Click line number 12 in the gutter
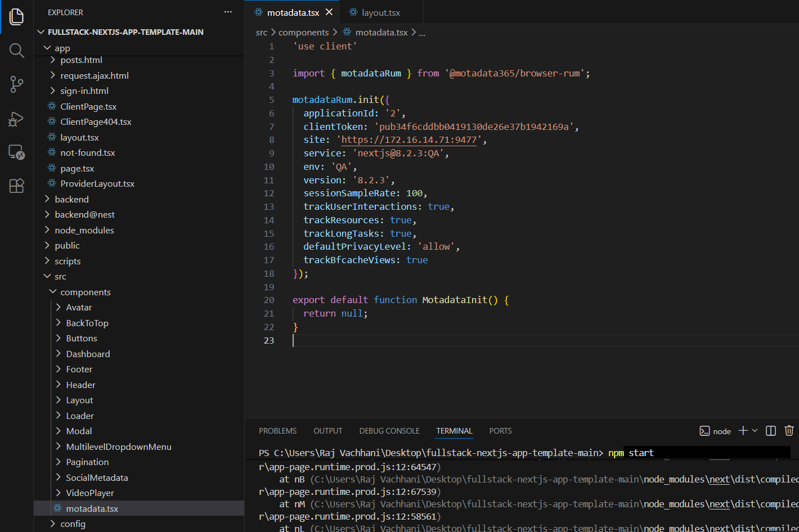 click(x=269, y=193)
